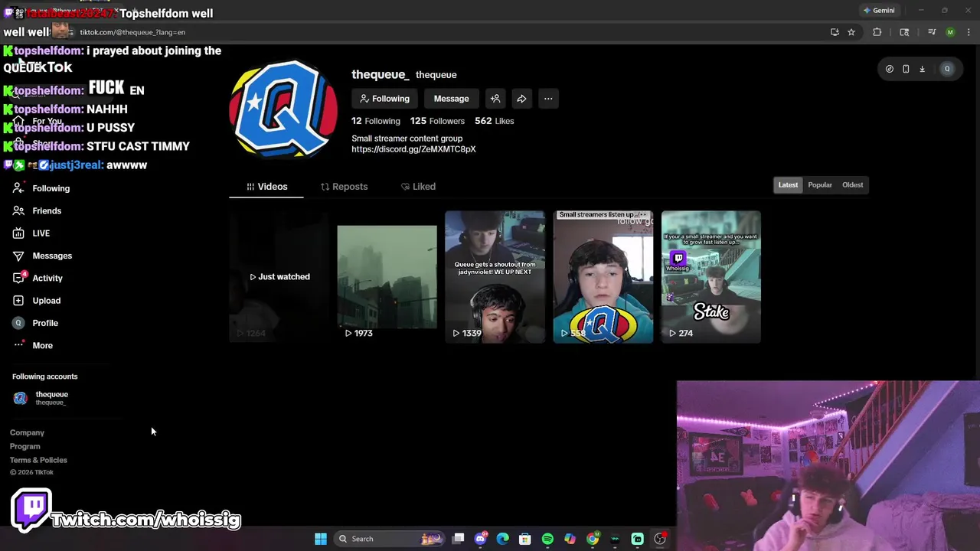Click the get-app phone icon in top pill

(x=906, y=69)
